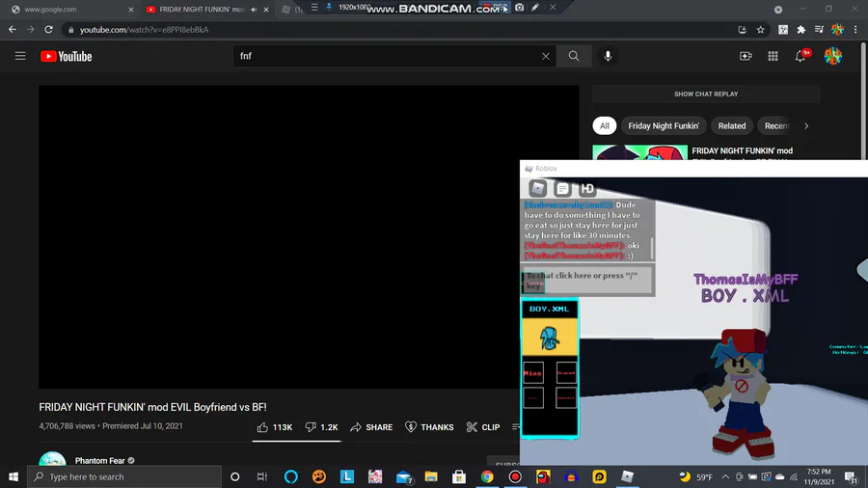The width and height of the screenshot is (868, 488).
Task: Bookmark this page with the star
Action: click(761, 30)
